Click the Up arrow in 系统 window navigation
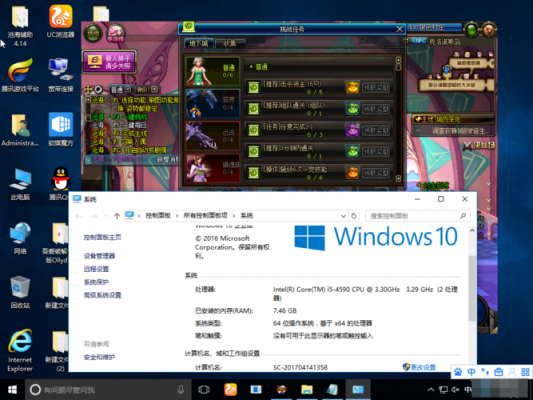The height and width of the screenshot is (400, 533). click(x=117, y=216)
